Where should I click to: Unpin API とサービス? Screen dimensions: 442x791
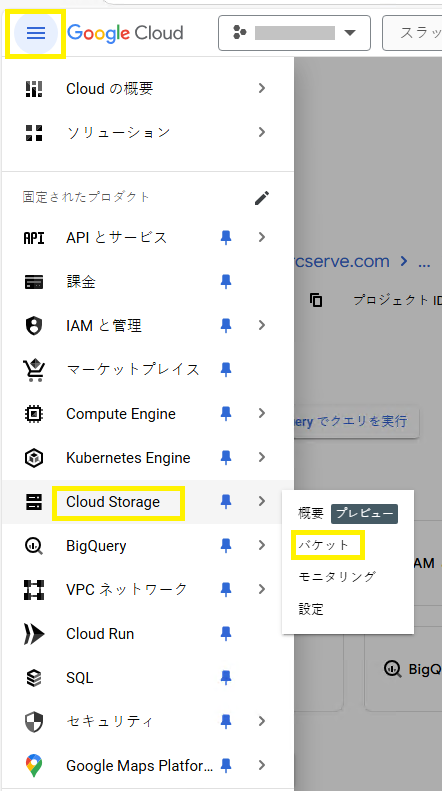click(226, 238)
